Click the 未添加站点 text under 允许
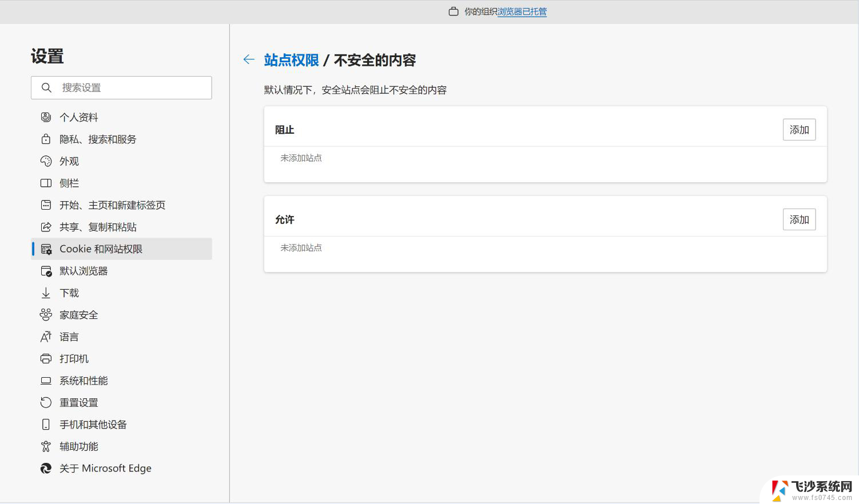Image resolution: width=859 pixels, height=504 pixels. click(301, 247)
